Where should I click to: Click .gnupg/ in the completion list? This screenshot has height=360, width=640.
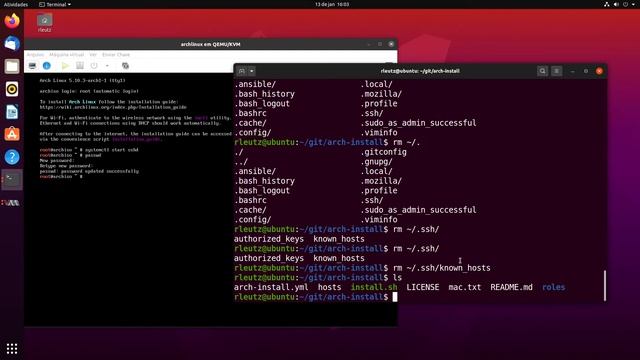376,162
